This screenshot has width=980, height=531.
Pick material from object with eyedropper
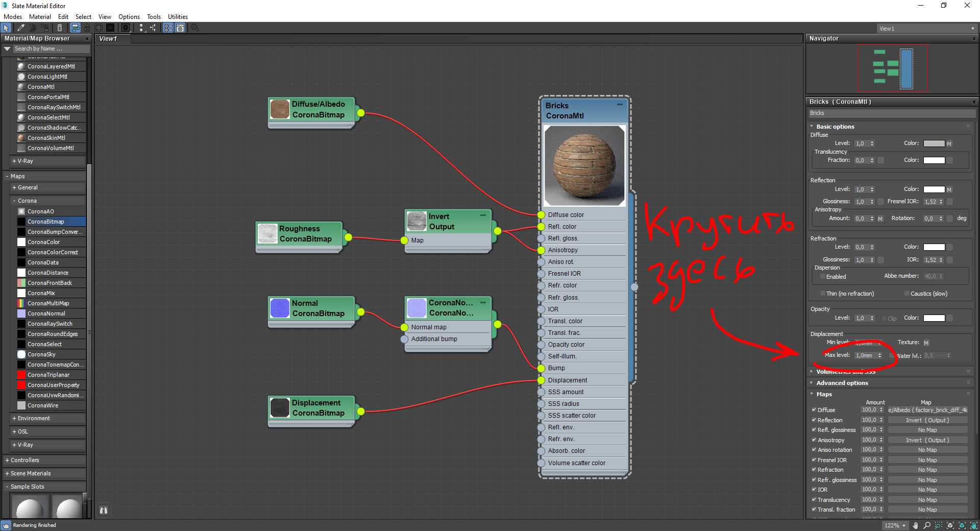click(x=20, y=28)
